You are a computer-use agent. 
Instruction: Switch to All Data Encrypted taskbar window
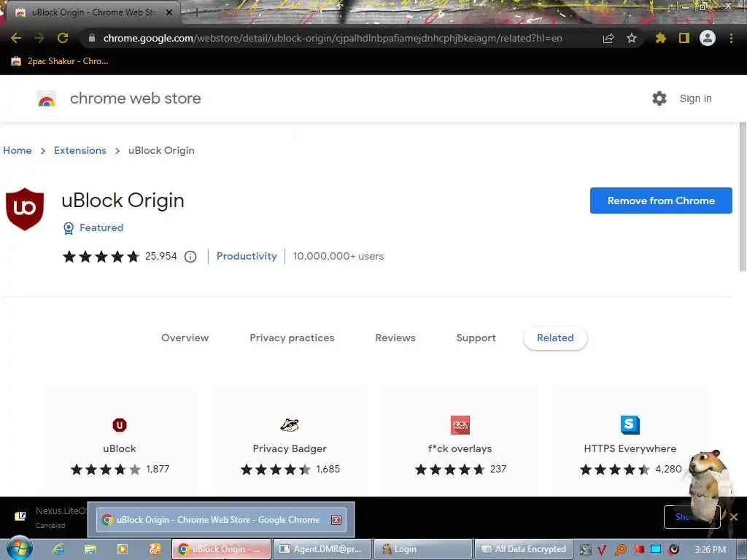523,549
